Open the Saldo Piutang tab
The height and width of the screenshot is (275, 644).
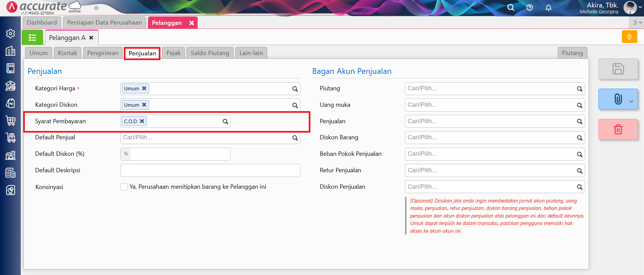[210, 53]
